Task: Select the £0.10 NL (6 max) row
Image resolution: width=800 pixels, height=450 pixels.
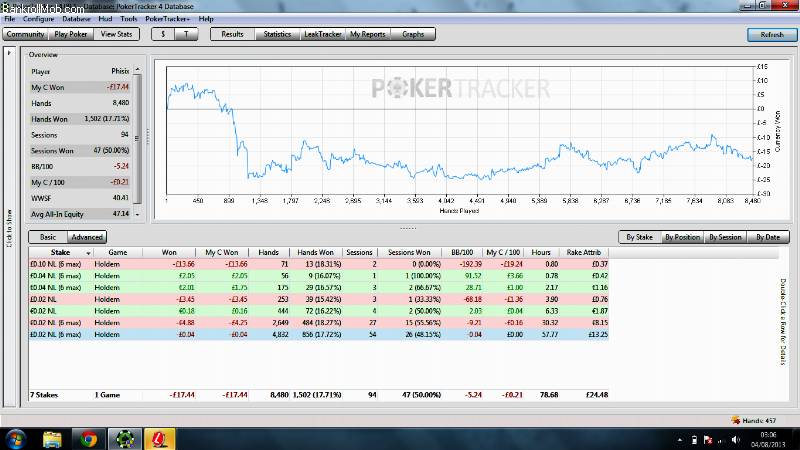Action: (318, 264)
